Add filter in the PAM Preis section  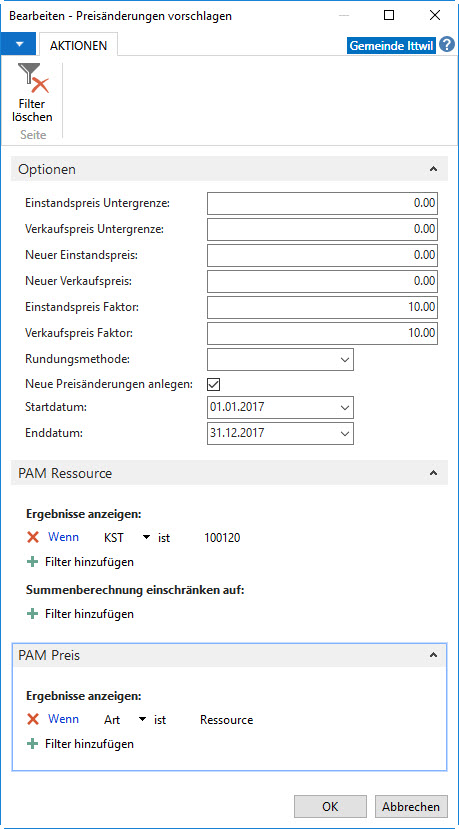[80, 744]
